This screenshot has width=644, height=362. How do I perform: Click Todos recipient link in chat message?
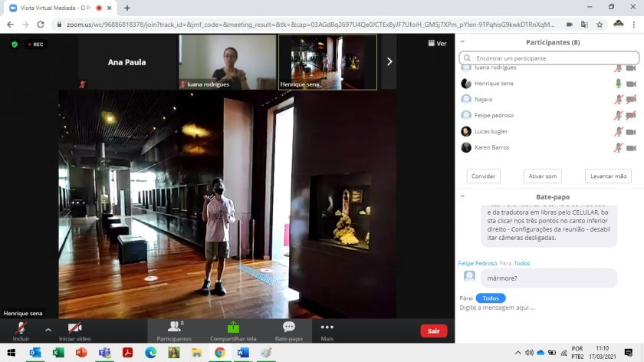coord(522,263)
